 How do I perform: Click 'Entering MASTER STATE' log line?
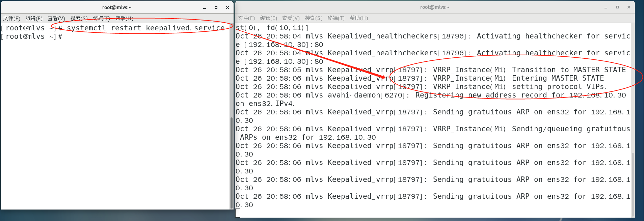tap(420, 78)
